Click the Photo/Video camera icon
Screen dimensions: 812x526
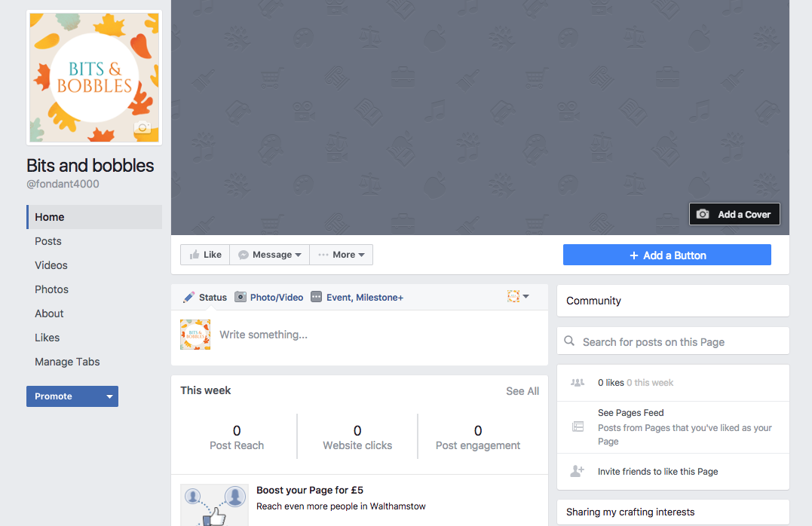[x=241, y=297]
